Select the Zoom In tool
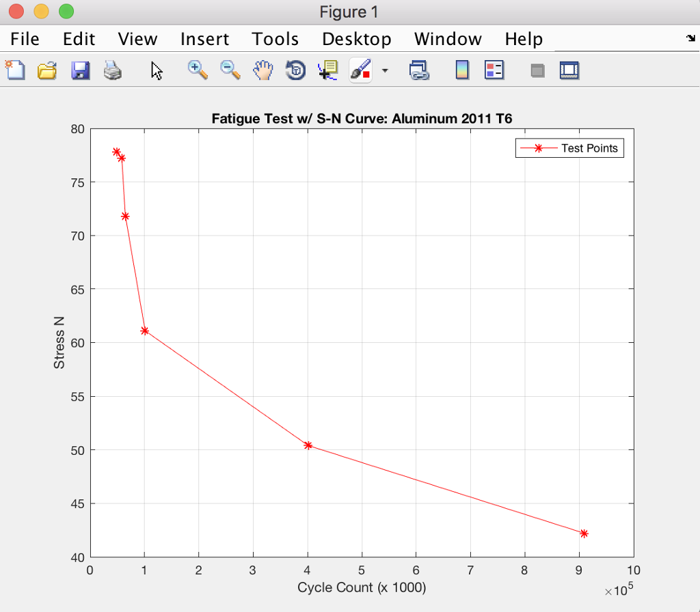This screenshot has width=700, height=612. point(198,70)
